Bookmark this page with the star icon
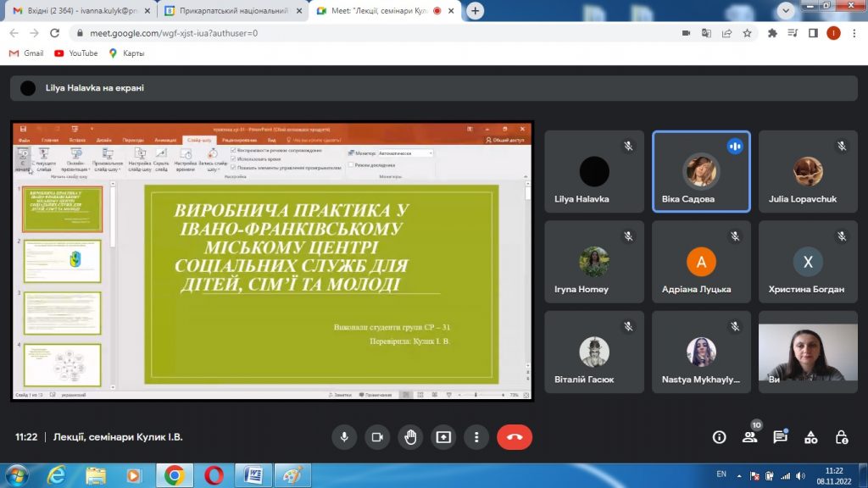 [x=747, y=33]
